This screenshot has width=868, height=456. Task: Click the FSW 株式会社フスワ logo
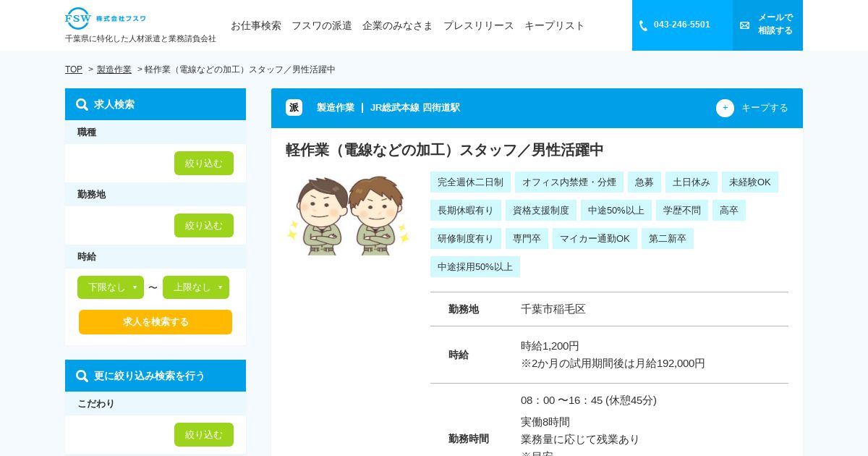[x=106, y=18]
